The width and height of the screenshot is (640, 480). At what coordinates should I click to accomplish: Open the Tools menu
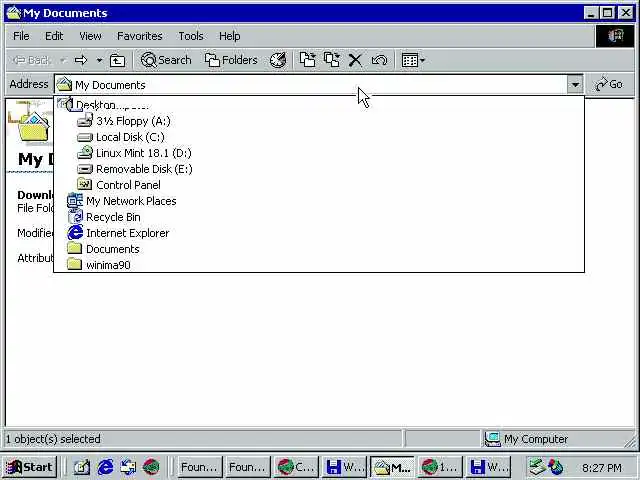pos(191,36)
